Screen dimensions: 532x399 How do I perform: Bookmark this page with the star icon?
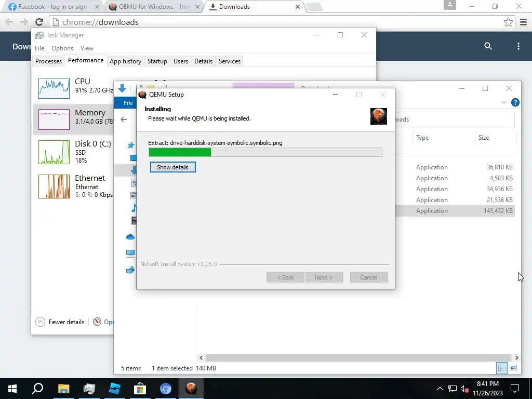coord(508,22)
